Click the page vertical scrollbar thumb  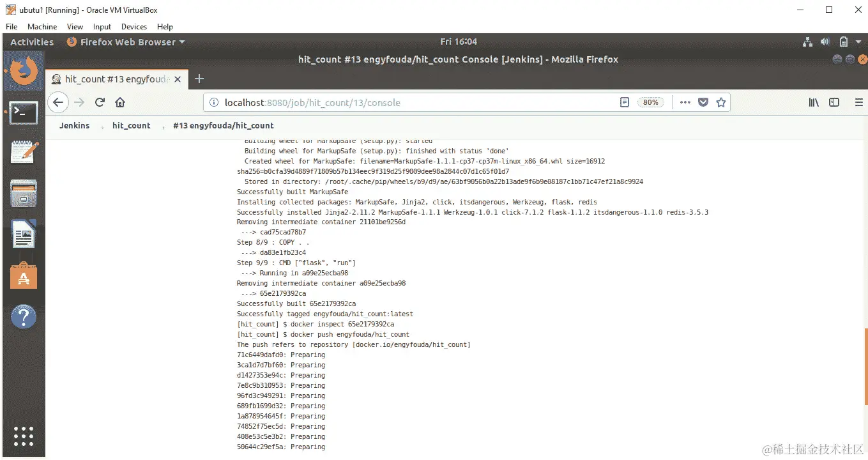866,365
